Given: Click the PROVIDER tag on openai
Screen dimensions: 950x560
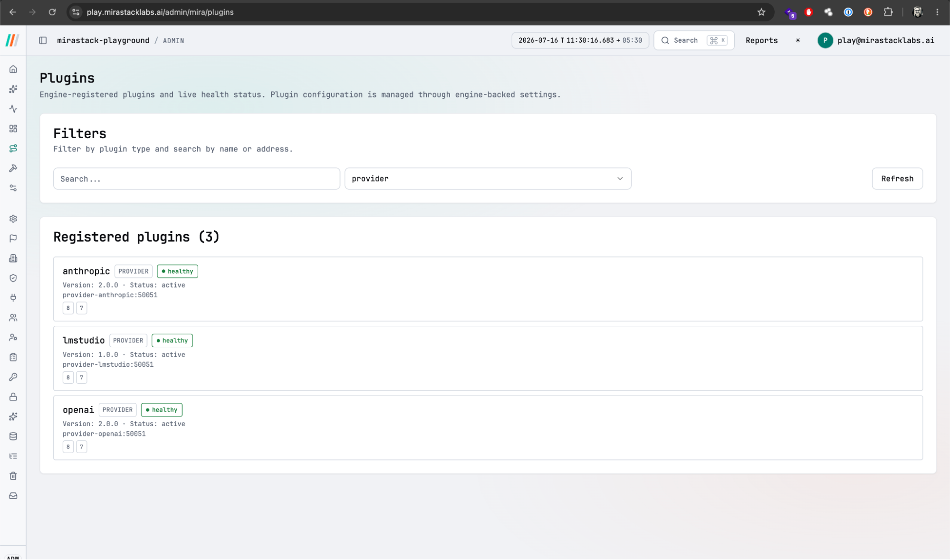Looking at the screenshot, I should click(118, 410).
